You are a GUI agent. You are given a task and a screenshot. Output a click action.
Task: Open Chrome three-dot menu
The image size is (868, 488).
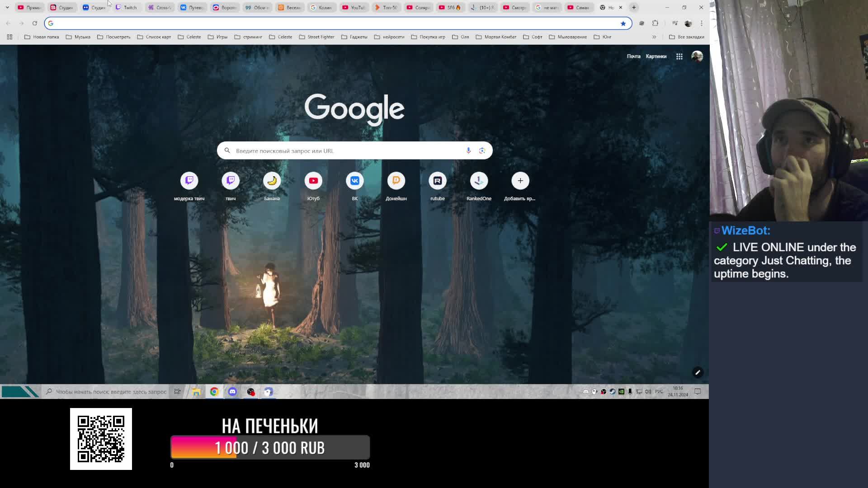coord(702,23)
